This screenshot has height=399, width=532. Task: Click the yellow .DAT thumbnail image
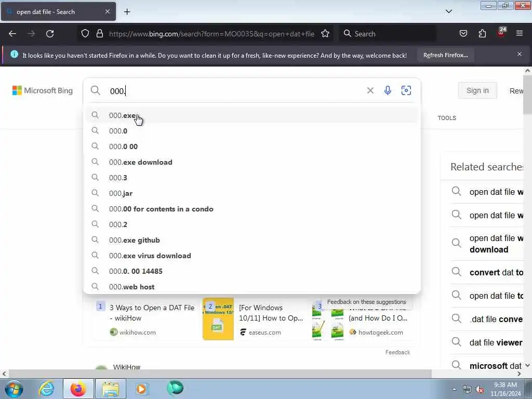pyautogui.click(x=218, y=319)
